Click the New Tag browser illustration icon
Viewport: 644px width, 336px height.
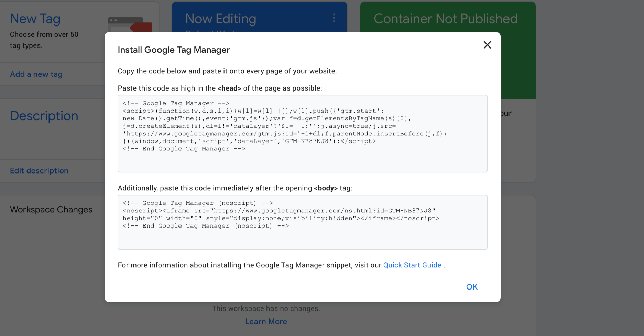pyautogui.click(x=130, y=24)
